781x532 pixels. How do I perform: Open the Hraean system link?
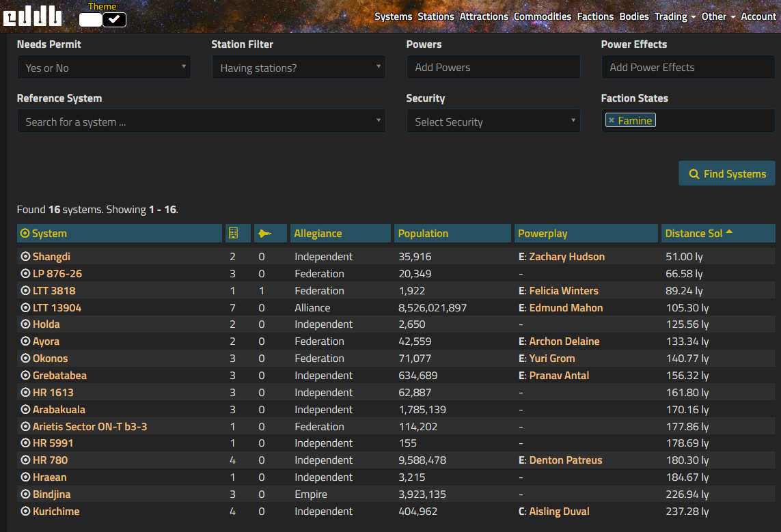[x=49, y=477]
